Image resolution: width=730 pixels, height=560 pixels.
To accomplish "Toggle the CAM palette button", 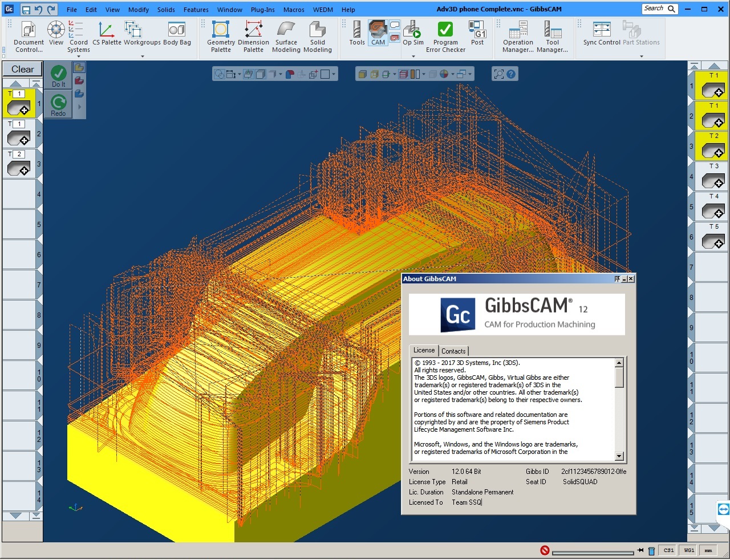I will (x=378, y=34).
